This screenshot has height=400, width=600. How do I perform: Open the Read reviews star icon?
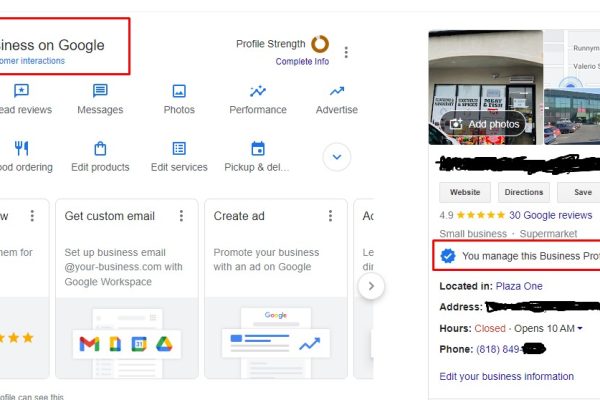21,91
